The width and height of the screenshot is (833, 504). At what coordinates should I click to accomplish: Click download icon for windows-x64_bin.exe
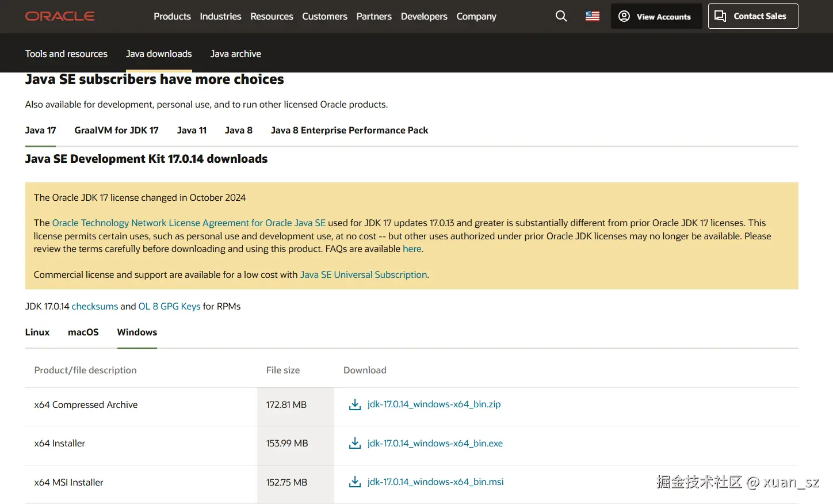[355, 443]
